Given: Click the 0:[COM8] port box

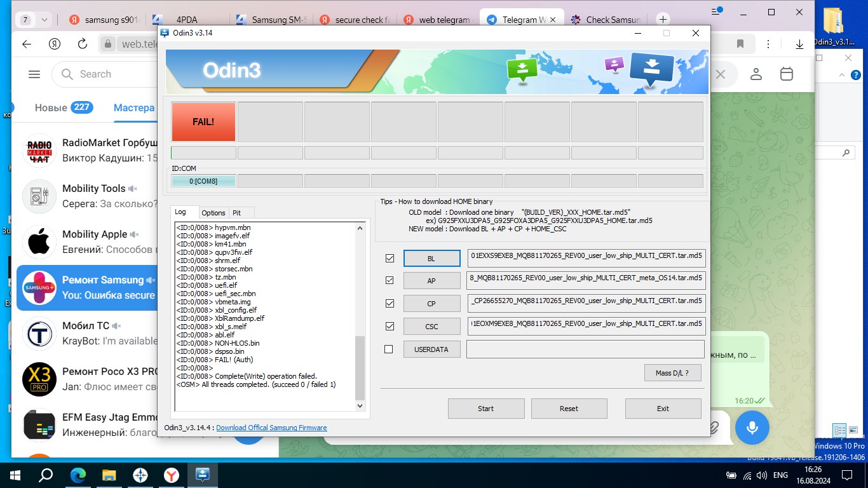Looking at the screenshot, I should 203,181.
